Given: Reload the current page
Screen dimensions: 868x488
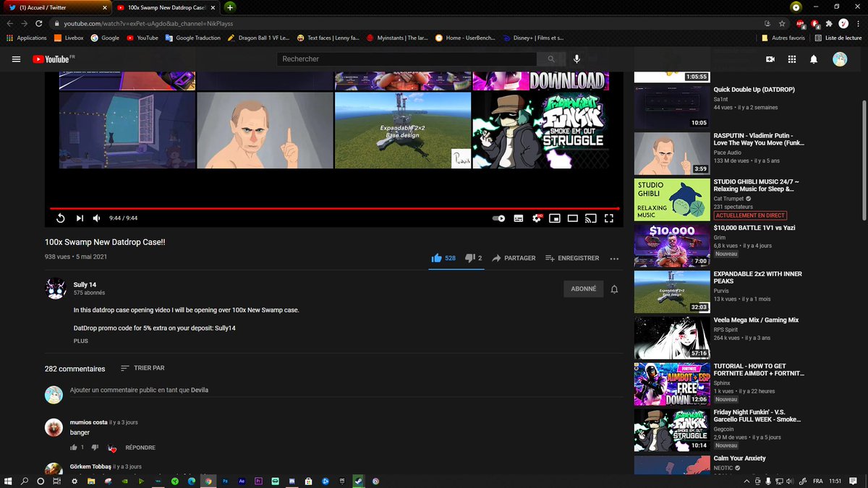Looking at the screenshot, I should click(x=40, y=23).
